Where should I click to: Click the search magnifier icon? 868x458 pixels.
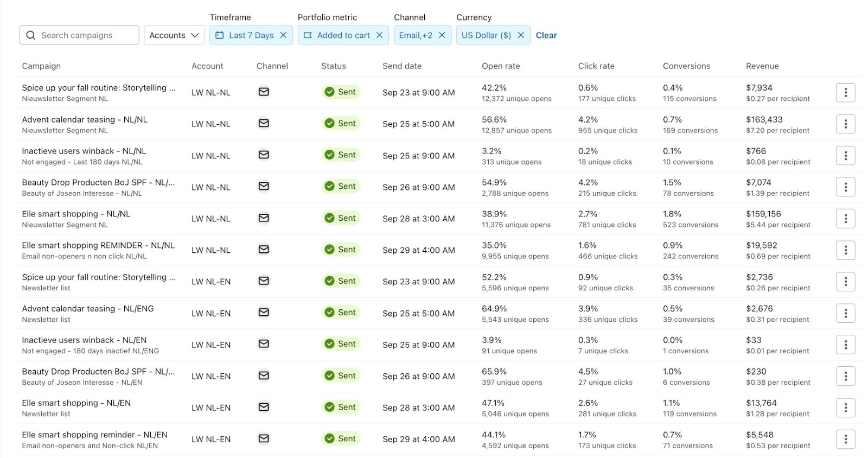pos(31,35)
